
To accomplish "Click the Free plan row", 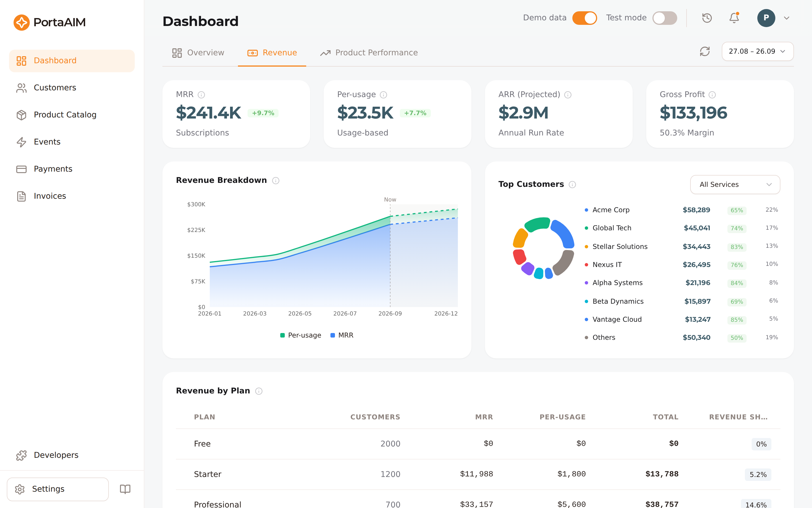I will point(478,444).
